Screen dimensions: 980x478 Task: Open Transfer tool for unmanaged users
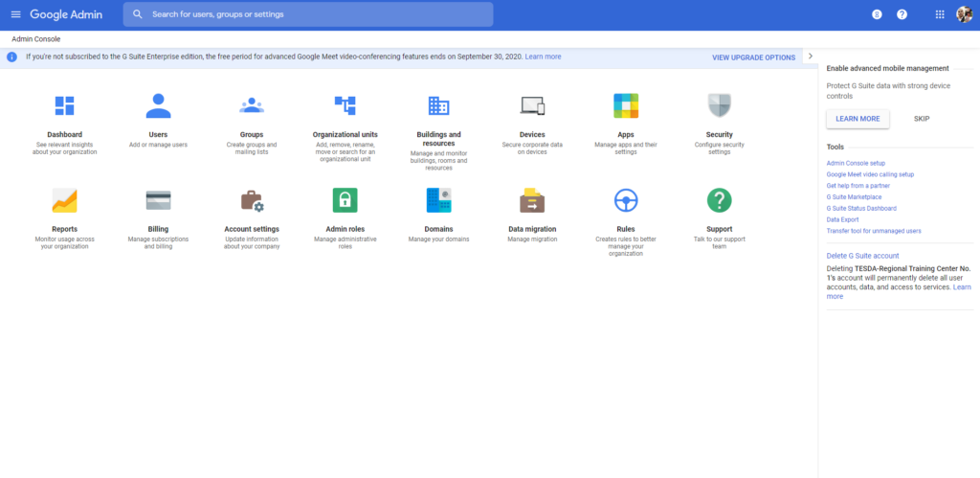click(x=874, y=231)
